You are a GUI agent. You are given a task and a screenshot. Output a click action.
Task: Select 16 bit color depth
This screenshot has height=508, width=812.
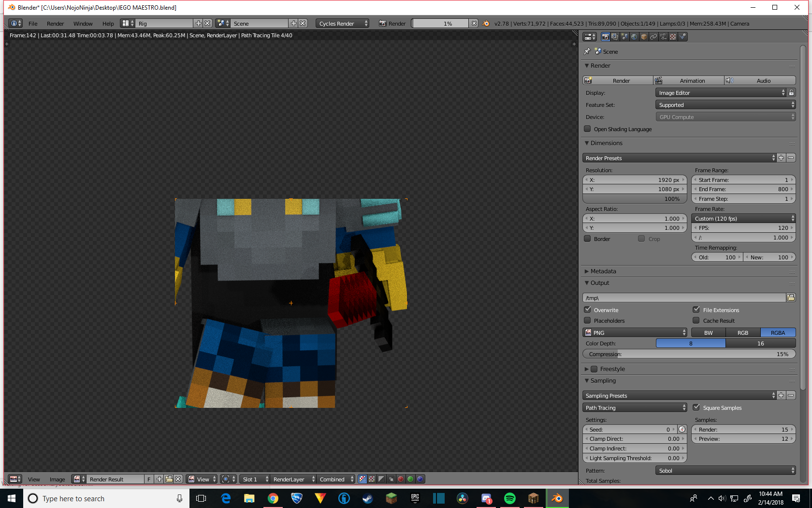pos(761,343)
